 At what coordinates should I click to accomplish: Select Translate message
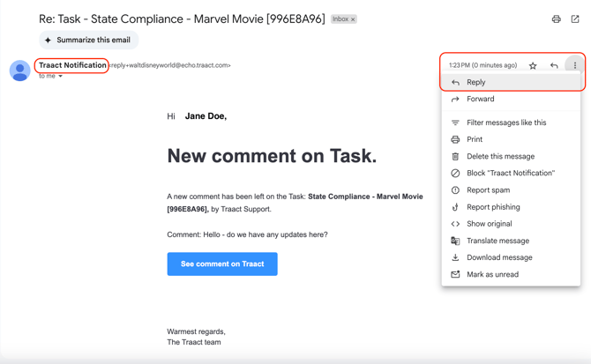point(511,241)
